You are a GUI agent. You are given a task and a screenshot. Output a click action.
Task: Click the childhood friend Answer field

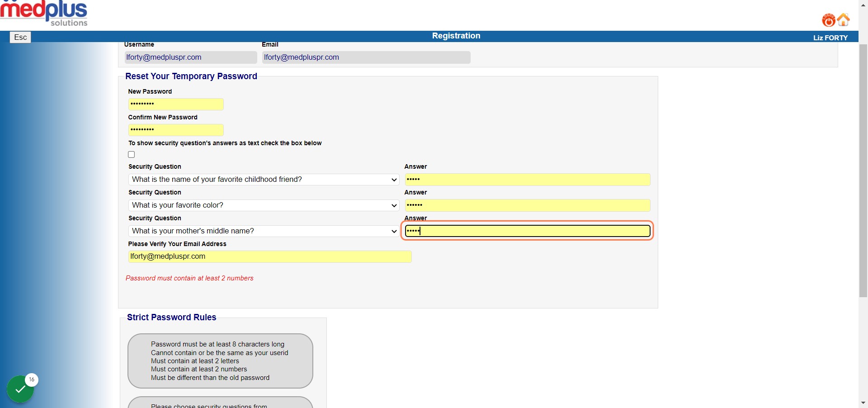(528, 180)
